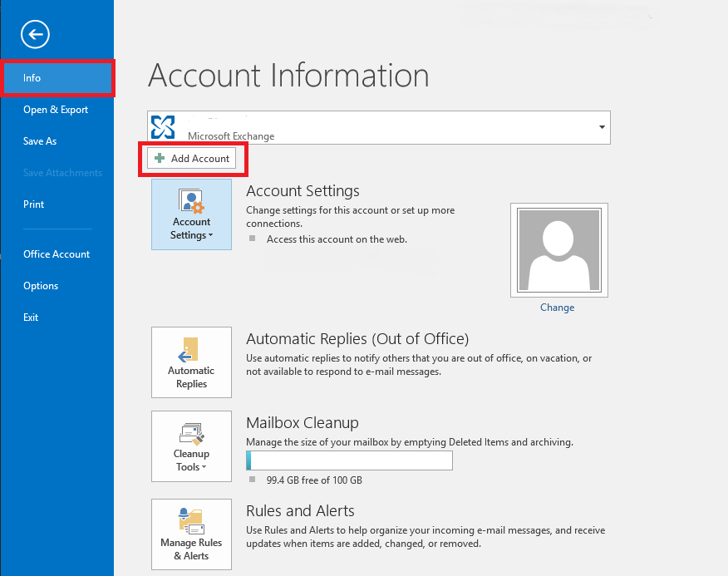Click the back arrow circle icon
Viewport: 728px width, 576px height.
tap(35, 34)
